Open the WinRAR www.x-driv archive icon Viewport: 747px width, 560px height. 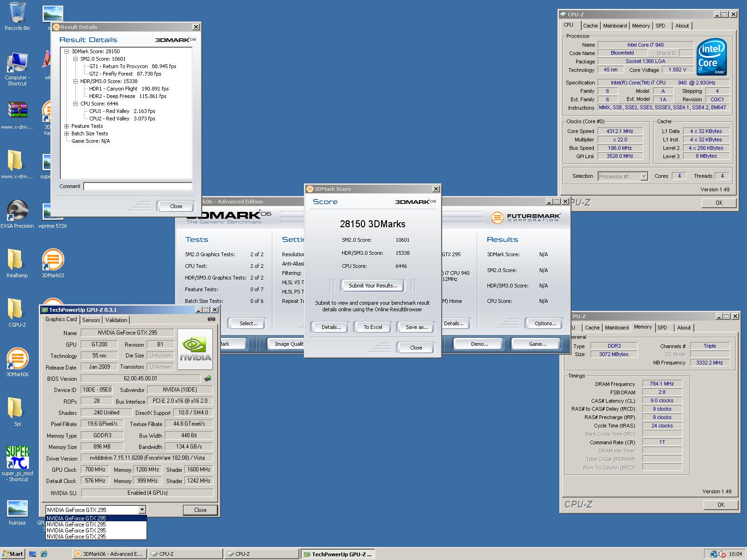(17, 115)
